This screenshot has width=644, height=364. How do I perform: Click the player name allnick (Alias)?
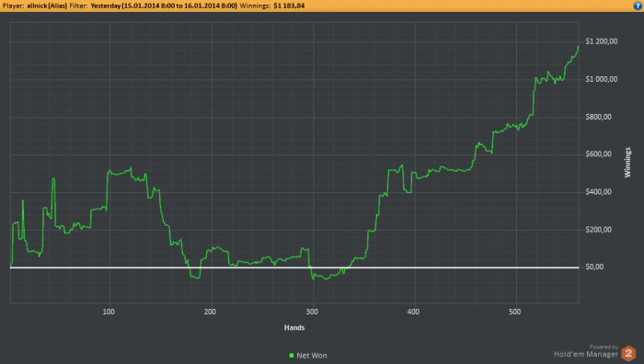pos(47,6)
